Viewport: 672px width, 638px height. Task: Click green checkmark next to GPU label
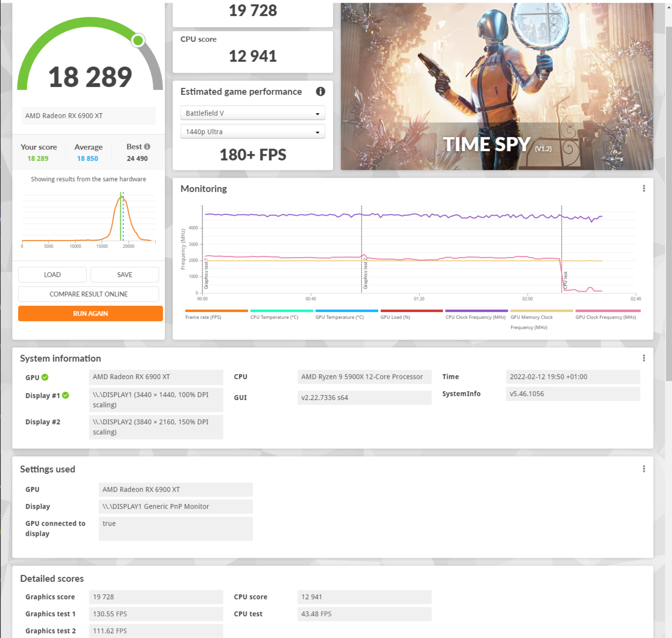(x=45, y=377)
